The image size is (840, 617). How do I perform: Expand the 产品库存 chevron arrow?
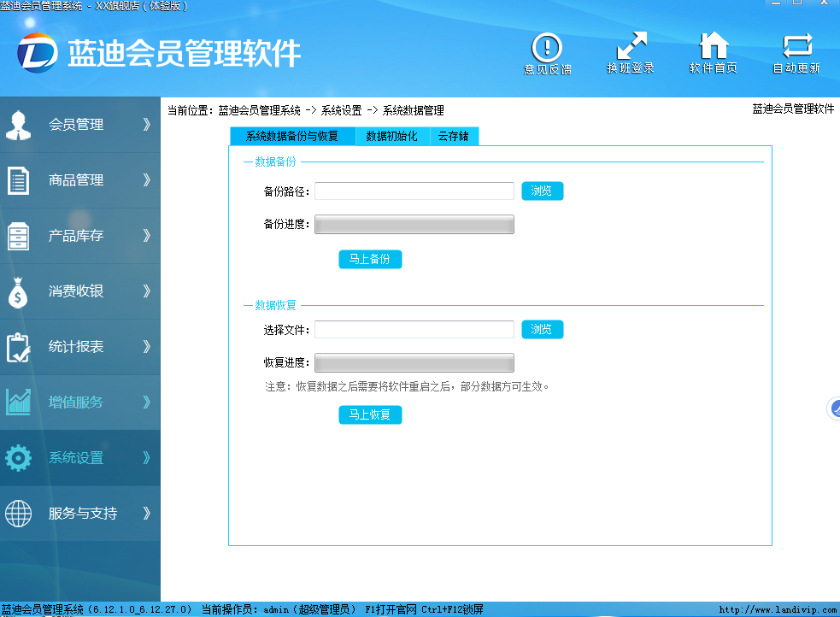point(147,236)
